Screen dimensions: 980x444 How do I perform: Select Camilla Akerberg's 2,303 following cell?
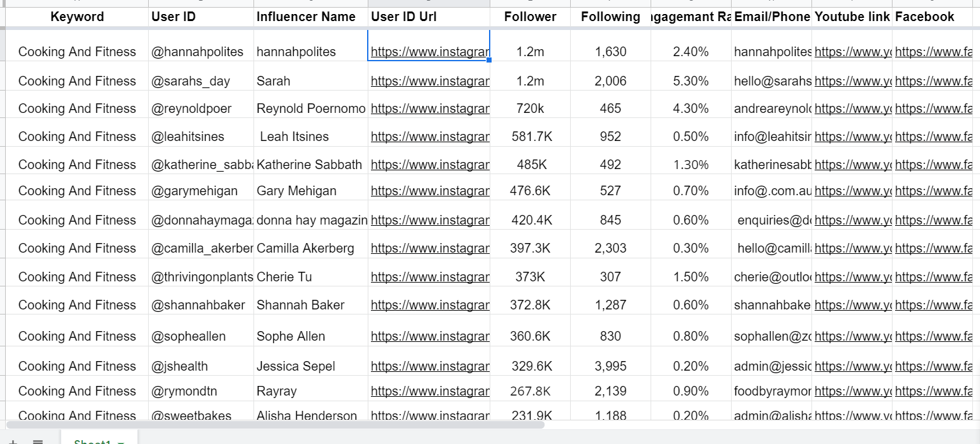[609, 248]
